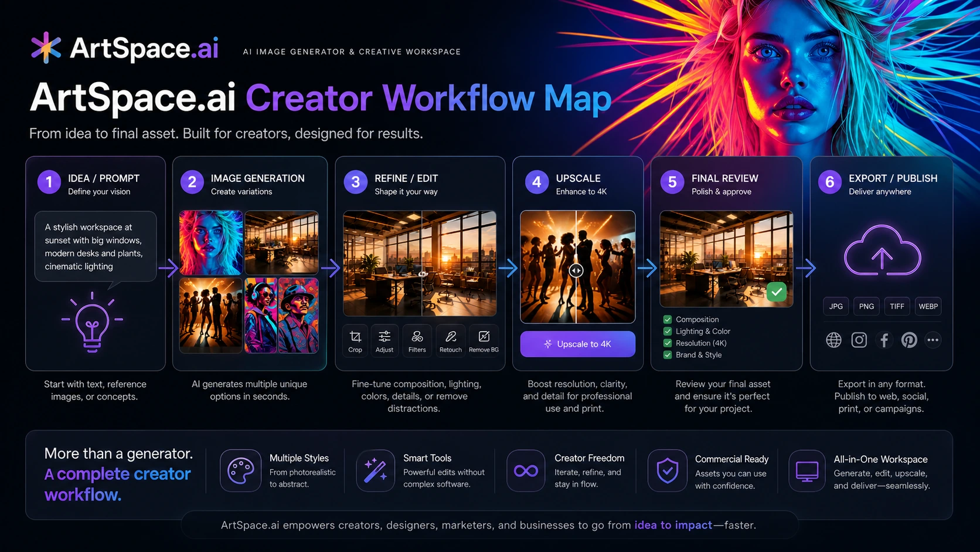Select the Retouch brush tool
980x552 pixels.
(x=451, y=340)
